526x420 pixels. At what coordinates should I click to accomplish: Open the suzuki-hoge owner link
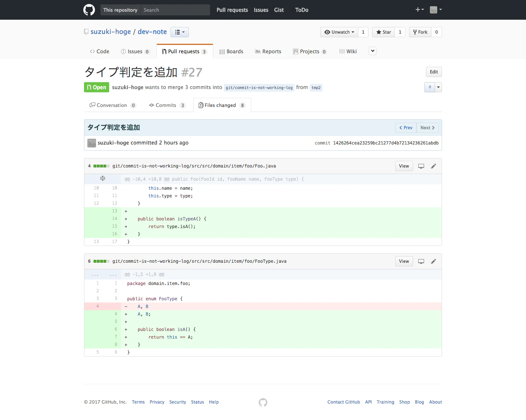tap(111, 32)
